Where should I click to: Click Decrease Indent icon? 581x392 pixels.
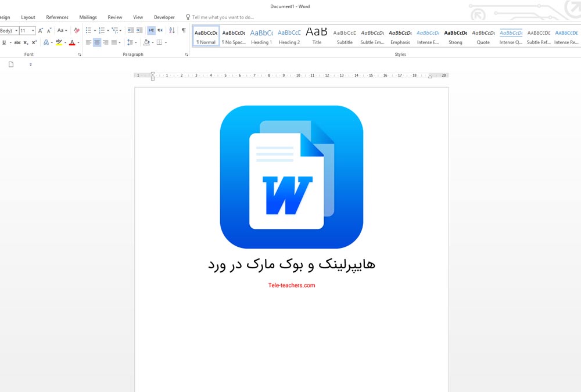(131, 30)
